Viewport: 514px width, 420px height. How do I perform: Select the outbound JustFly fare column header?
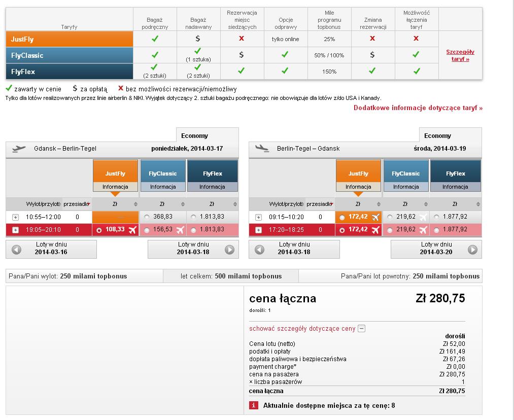point(115,171)
